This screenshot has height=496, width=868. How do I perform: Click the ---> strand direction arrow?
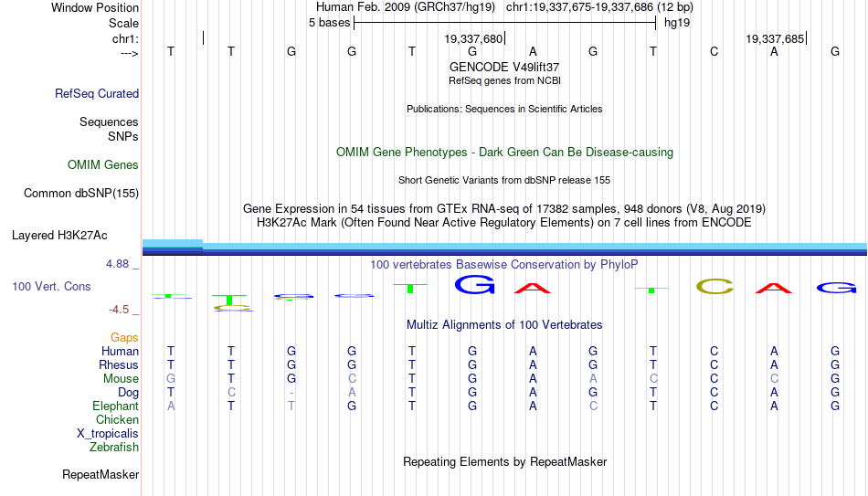tap(130, 53)
